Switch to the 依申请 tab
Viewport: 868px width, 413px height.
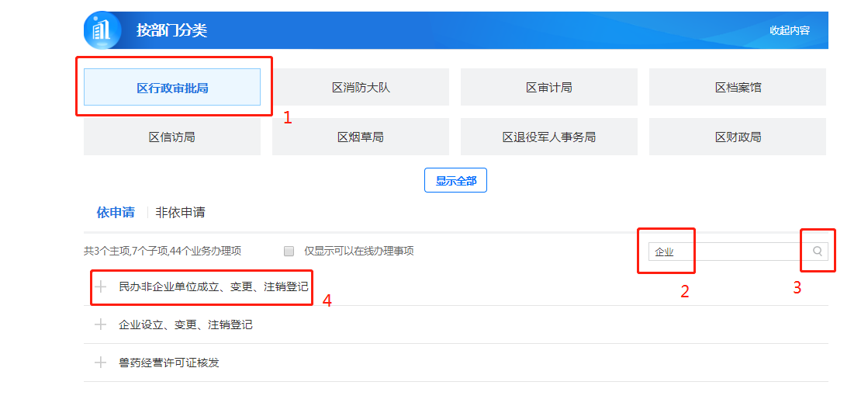[115, 213]
